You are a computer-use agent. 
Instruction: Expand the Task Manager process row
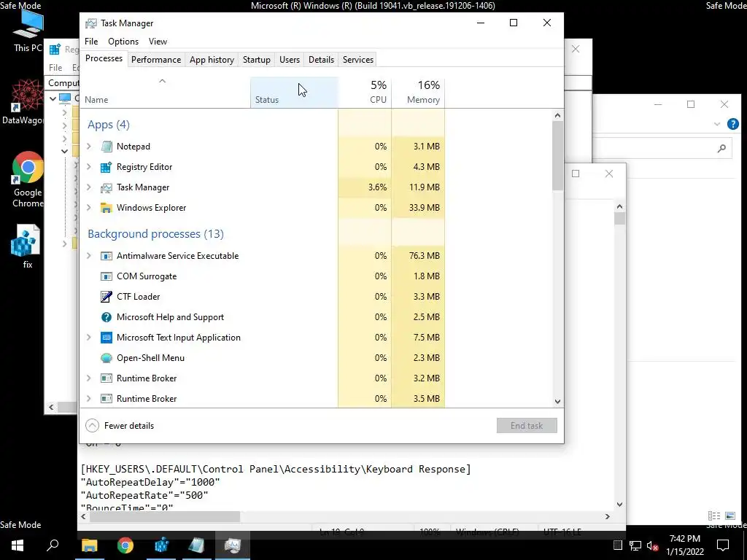pos(88,187)
